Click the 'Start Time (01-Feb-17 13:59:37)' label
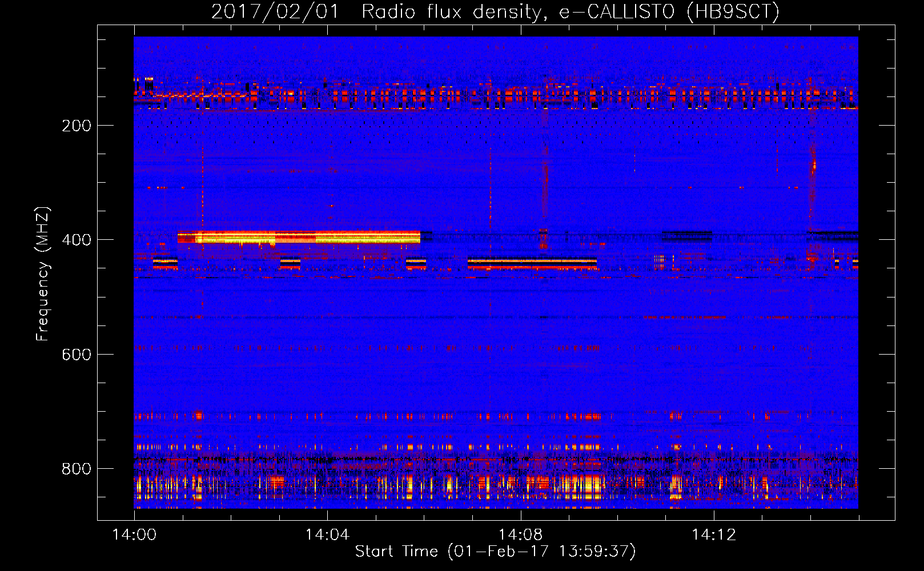This screenshot has height=571, width=924. coord(495,552)
